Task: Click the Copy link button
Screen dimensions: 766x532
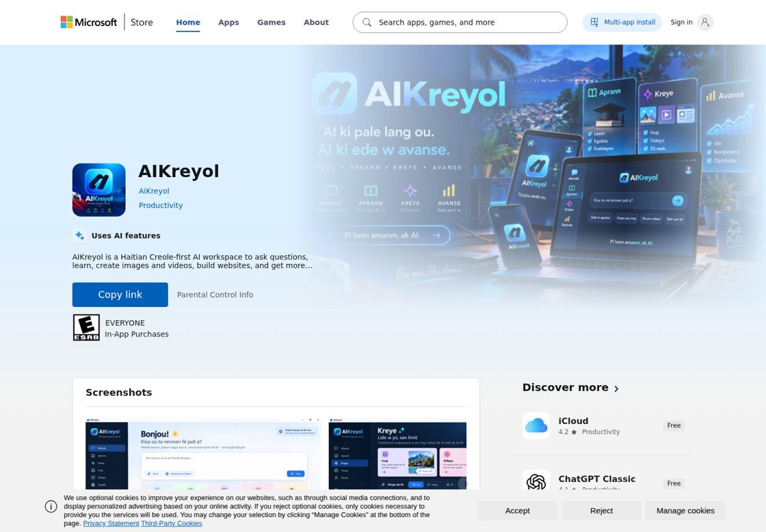Action: 120,295
